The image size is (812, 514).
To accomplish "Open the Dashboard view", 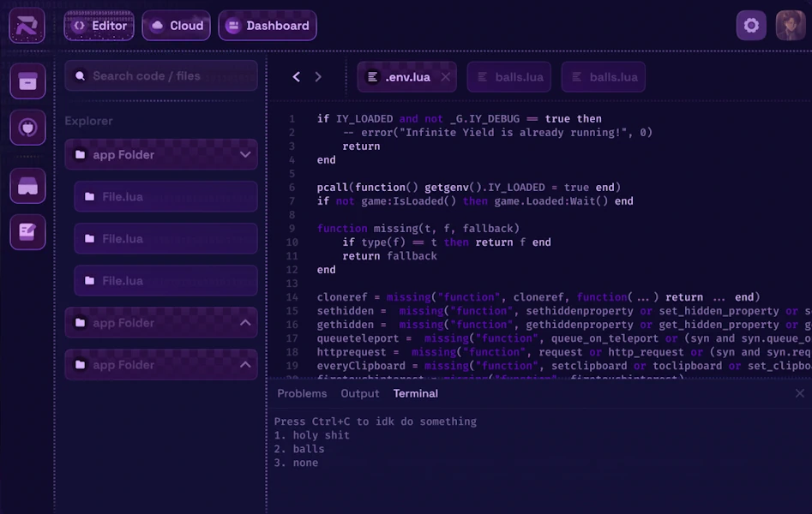I will [268, 26].
